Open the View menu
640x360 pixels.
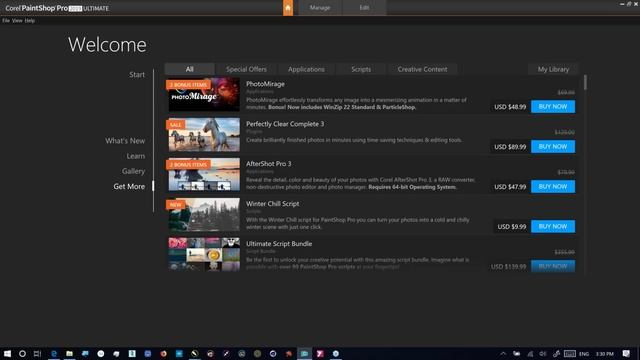(x=17, y=20)
